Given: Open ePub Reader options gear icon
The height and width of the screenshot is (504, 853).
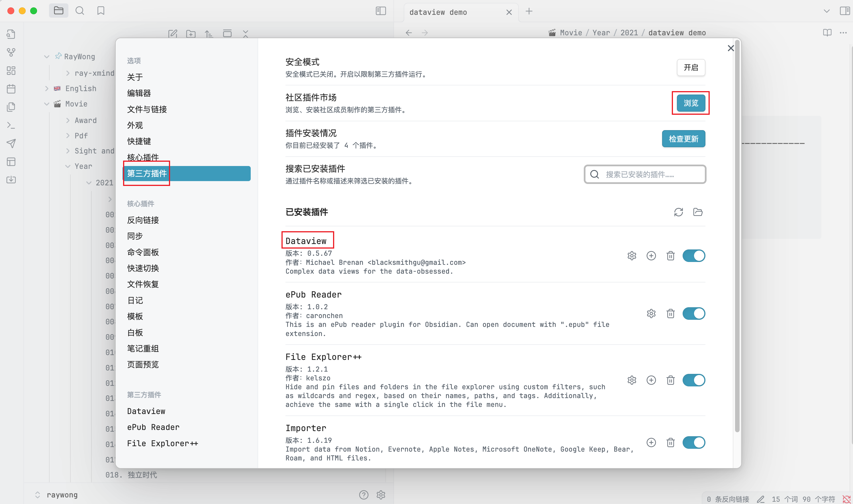Looking at the screenshot, I should point(651,314).
